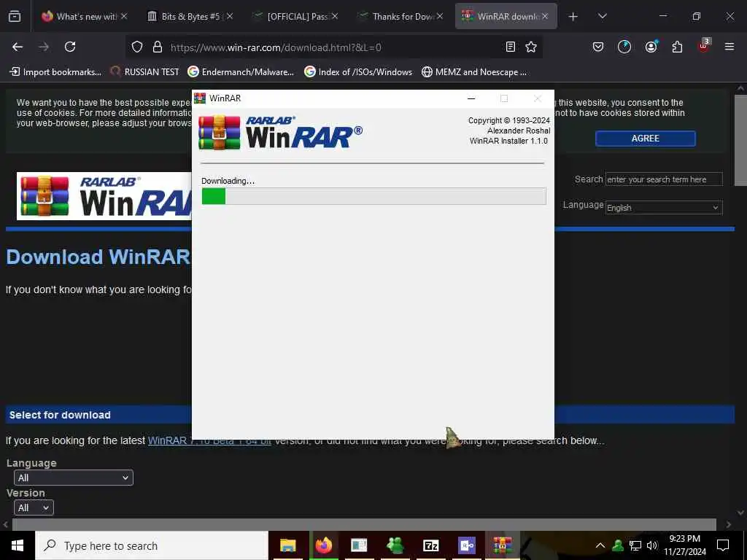Show hidden system tray icons
This screenshot has height=560, width=747.
pyautogui.click(x=600, y=545)
